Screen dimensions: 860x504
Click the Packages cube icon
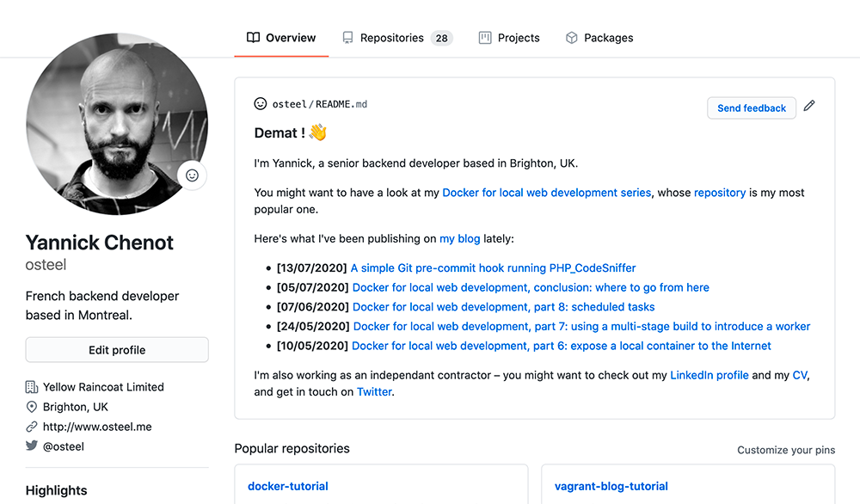point(571,38)
